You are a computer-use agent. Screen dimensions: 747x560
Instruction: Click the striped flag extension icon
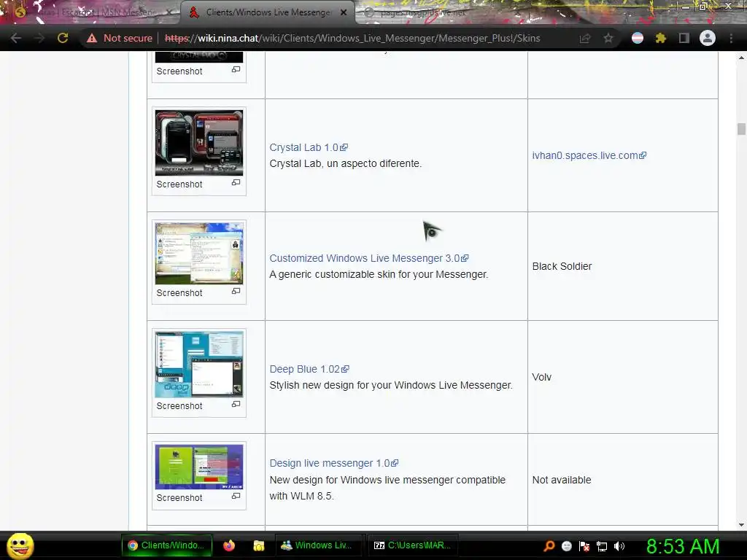pos(638,38)
